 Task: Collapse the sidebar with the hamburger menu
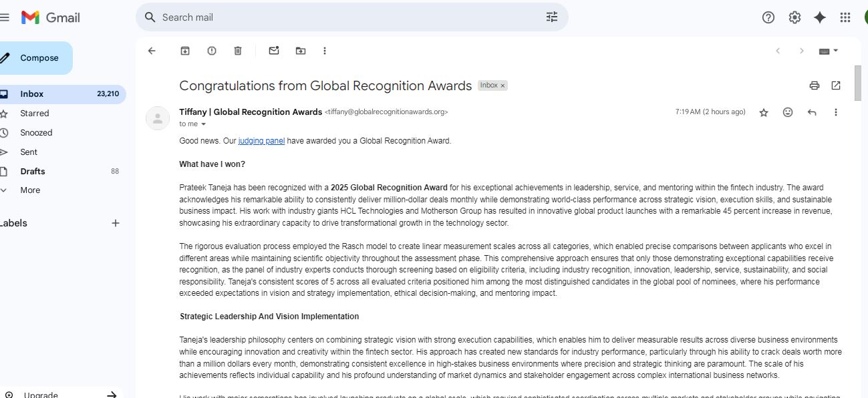coord(5,17)
